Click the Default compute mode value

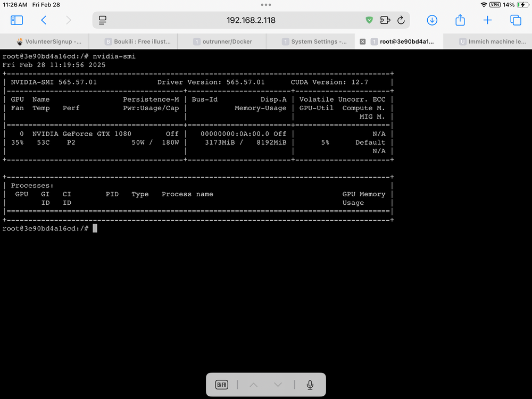click(x=370, y=143)
